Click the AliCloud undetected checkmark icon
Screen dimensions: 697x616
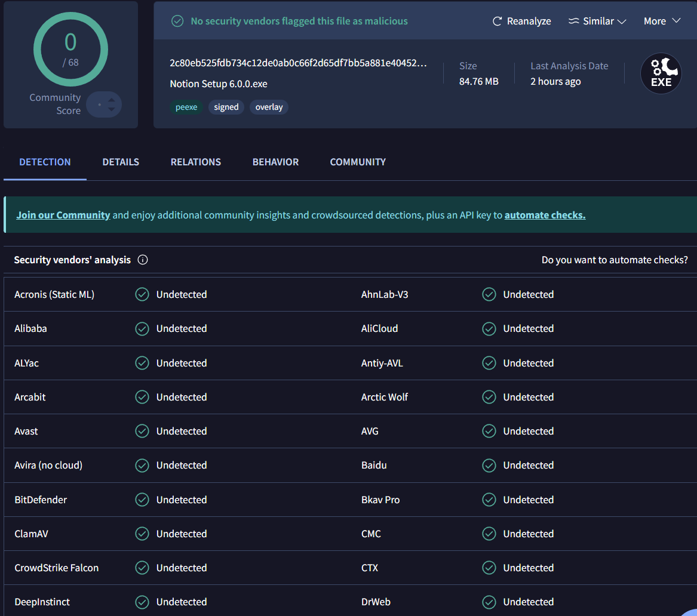coord(489,329)
